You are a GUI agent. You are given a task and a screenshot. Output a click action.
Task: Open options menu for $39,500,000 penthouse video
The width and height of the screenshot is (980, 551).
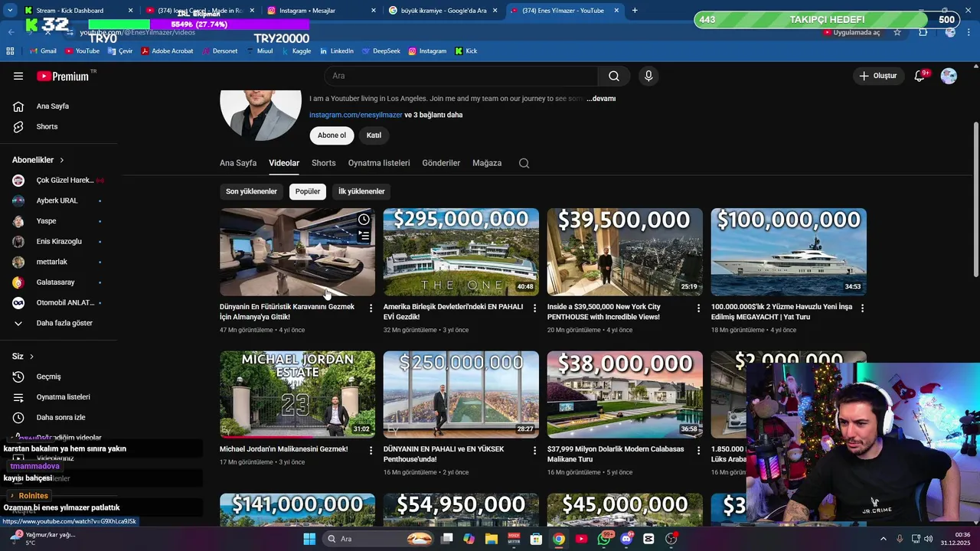(698, 308)
